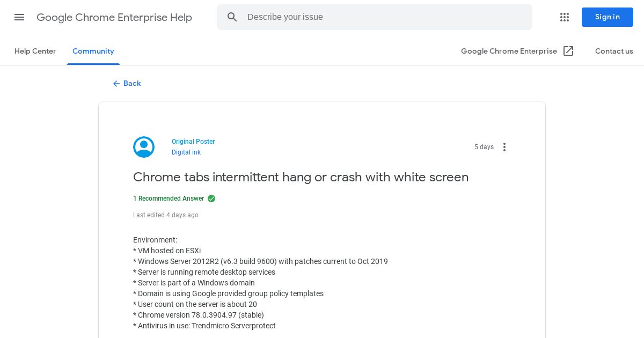
Task: Click the Google Chrome Enterprise Help title
Action: 114,17
